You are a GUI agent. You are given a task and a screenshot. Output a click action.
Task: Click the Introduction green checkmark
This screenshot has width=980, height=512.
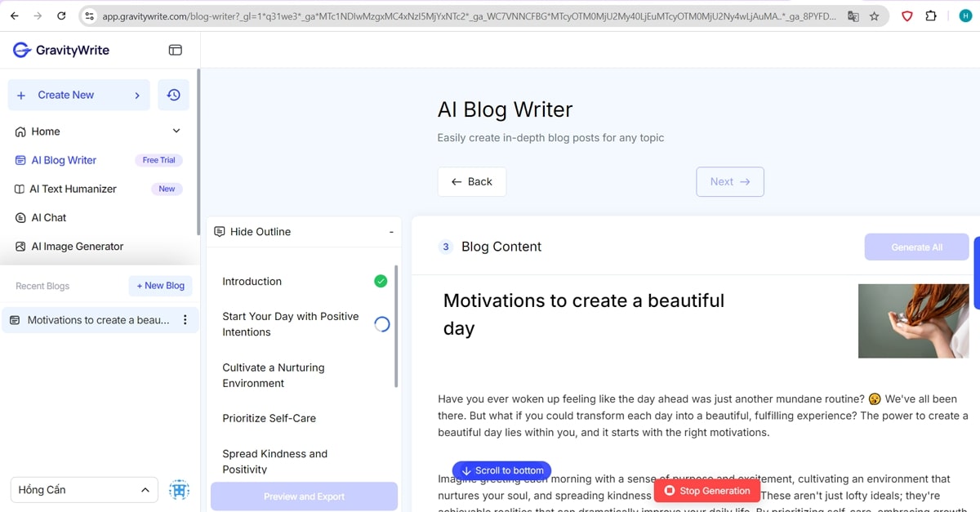coord(381,281)
